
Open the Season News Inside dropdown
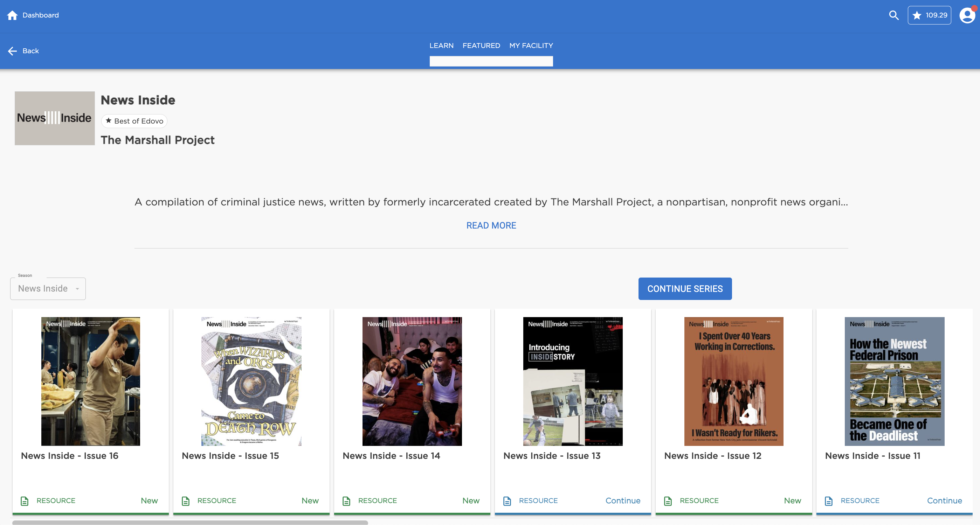[x=48, y=288]
